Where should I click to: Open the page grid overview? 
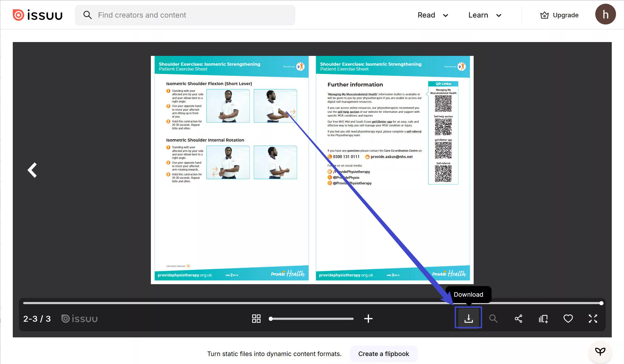pyautogui.click(x=256, y=318)
